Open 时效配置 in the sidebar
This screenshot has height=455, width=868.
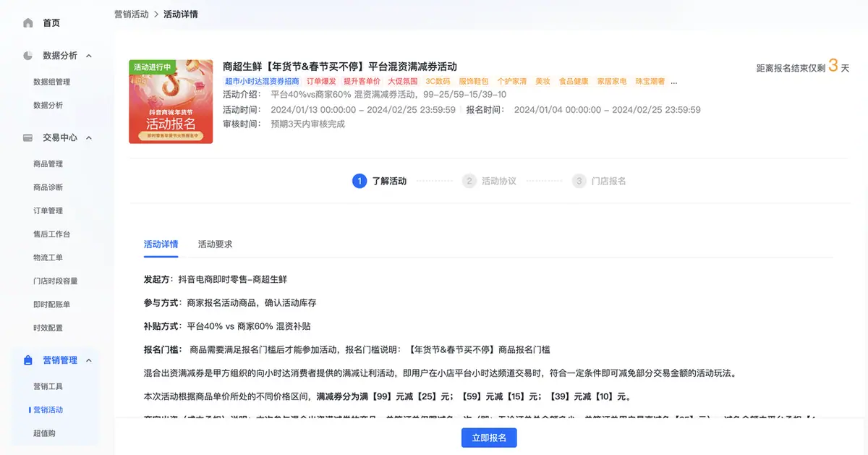point(48,328)
